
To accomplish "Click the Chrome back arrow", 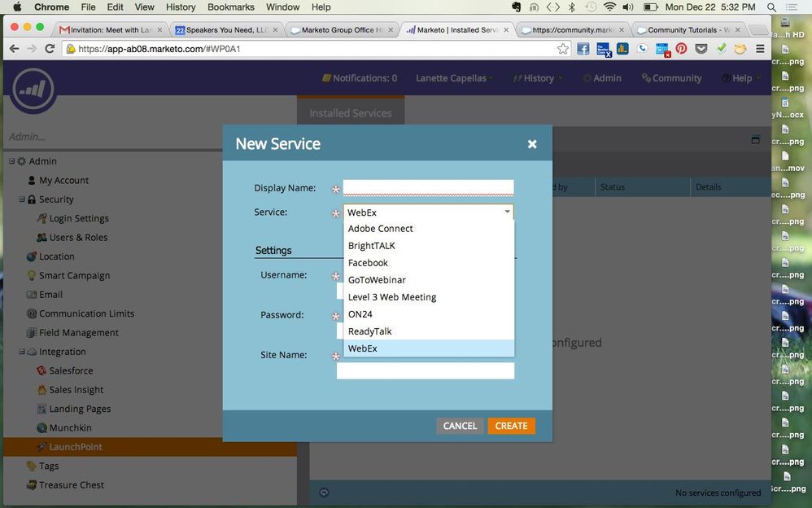I will [x=14, y=49].
